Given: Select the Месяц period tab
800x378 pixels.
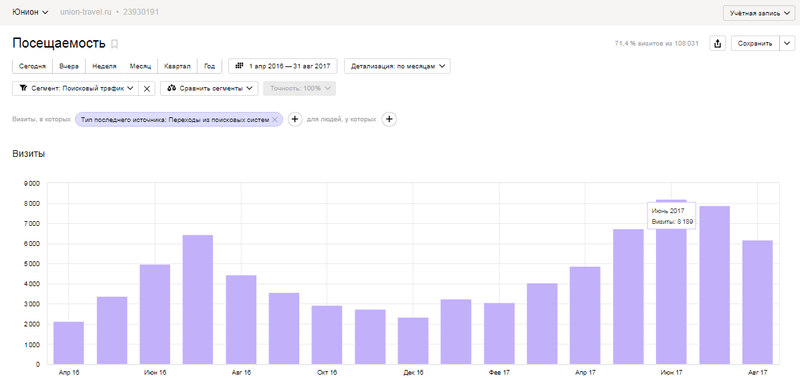Looking at the screenshot, I should (x=140, y=66).
